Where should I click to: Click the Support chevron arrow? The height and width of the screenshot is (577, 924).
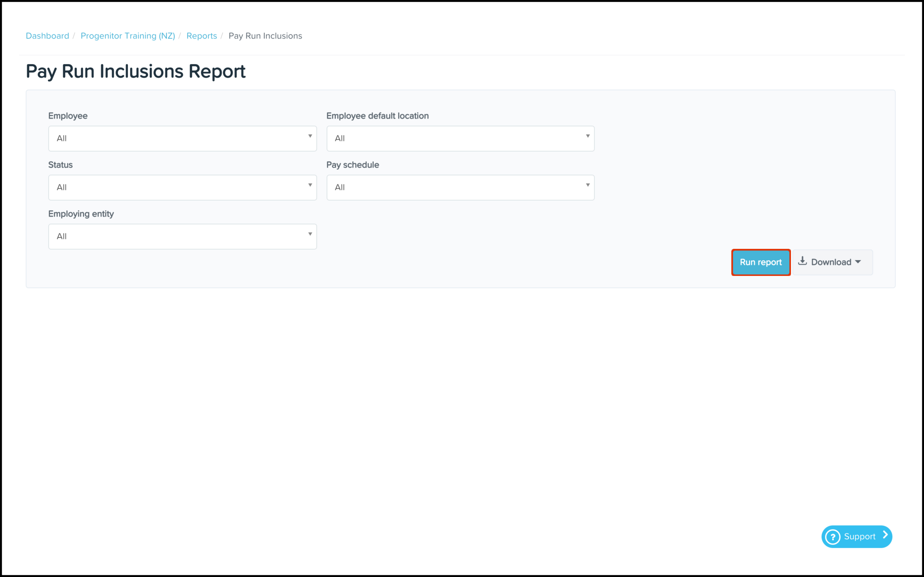(x=885, y=535)
